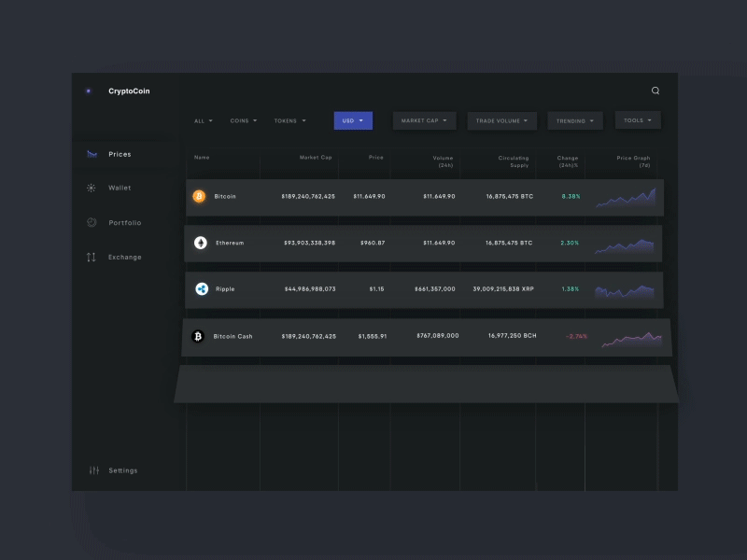This screenshot has width=747, height=560.
Task: Select the Tokens filter tab
Action: (289, 121)
